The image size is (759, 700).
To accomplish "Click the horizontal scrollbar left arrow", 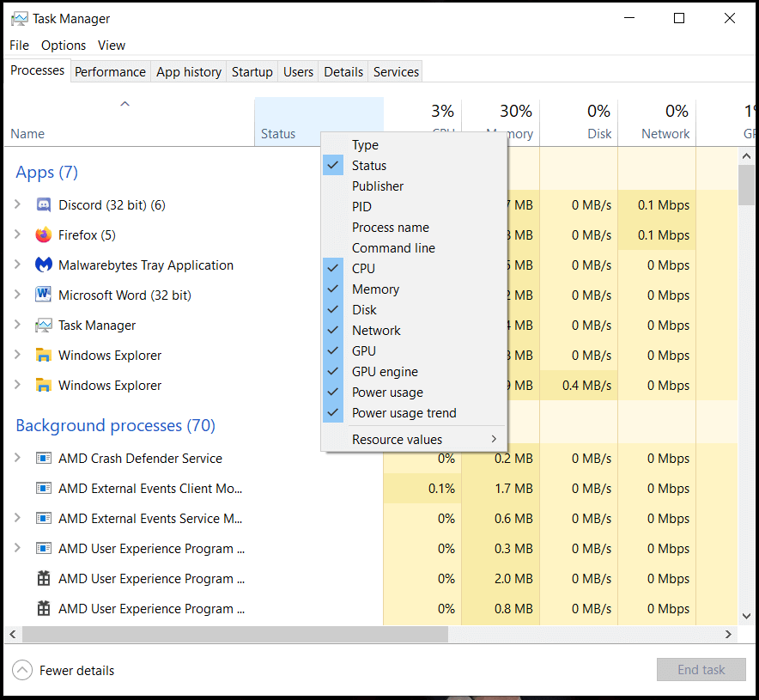I will pyautogui.click(x=13, y=634).
